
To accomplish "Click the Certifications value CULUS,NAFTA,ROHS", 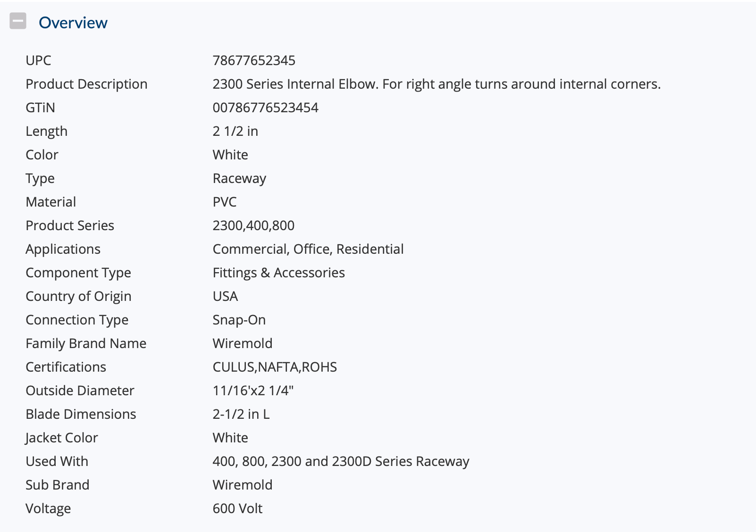I will (275, 367).
